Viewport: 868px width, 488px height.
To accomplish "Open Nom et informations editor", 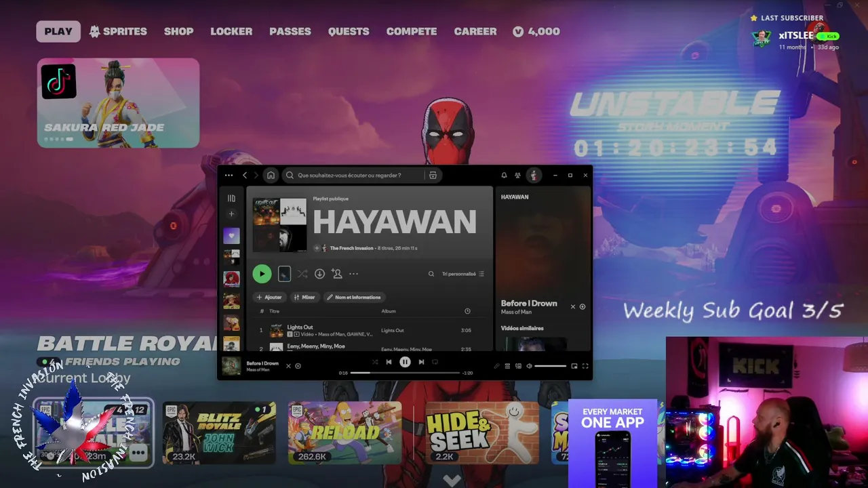I will tap(353, 297).
